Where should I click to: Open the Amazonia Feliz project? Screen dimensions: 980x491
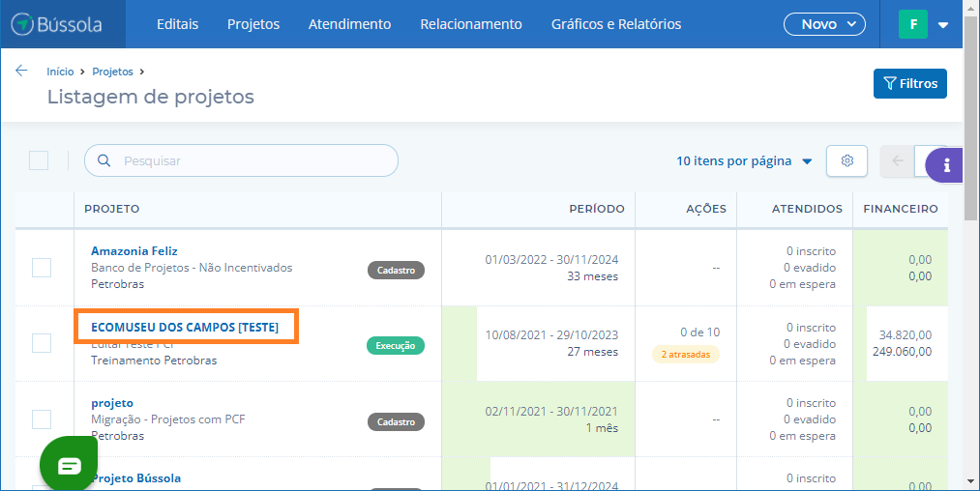[x=134, y=251]
